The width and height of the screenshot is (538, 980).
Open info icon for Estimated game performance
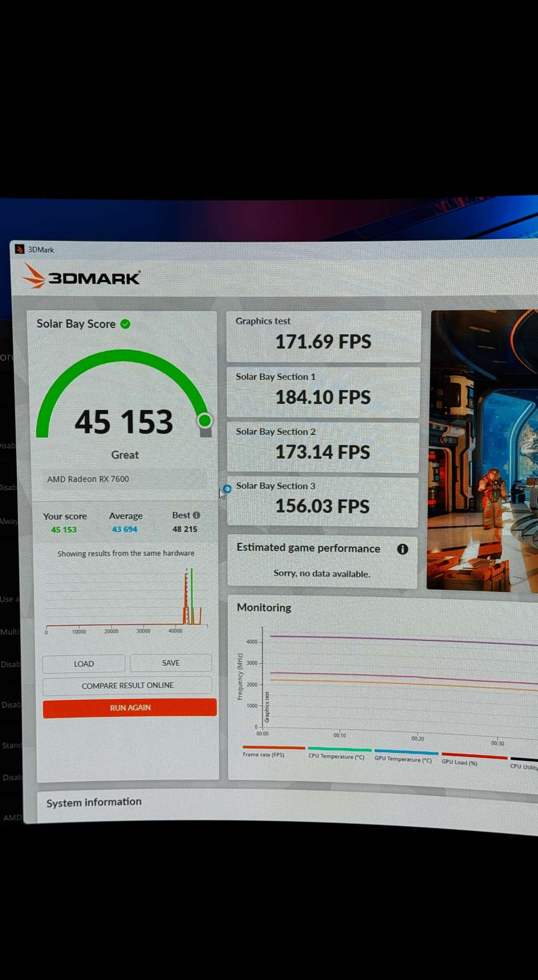(x=403, y=549)
